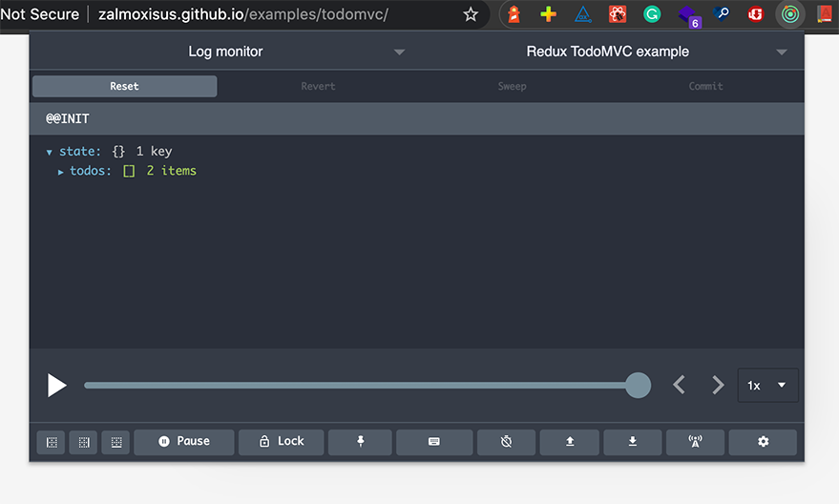Pause recording with the Pause button
The height and width of the screenshot is (504, 839).
click(x=184, y=441)
